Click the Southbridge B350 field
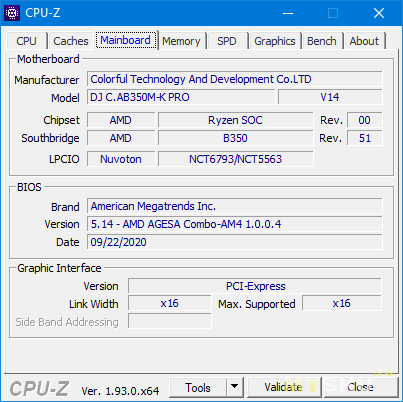Viewport: 403px width, 402px height. [x=235, y=138]
